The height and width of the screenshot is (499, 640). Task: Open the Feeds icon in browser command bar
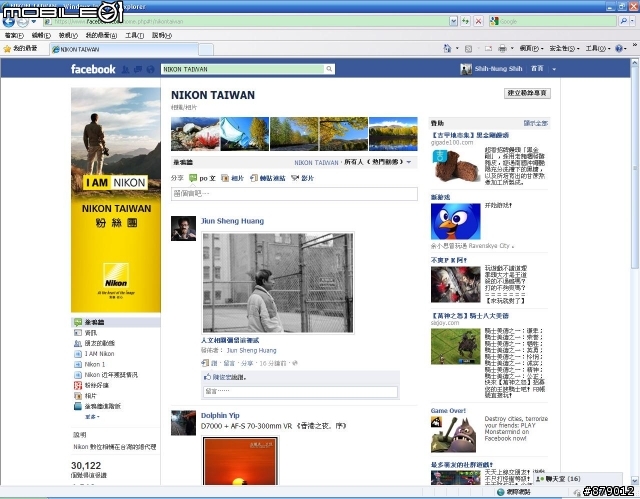[468, 49]
